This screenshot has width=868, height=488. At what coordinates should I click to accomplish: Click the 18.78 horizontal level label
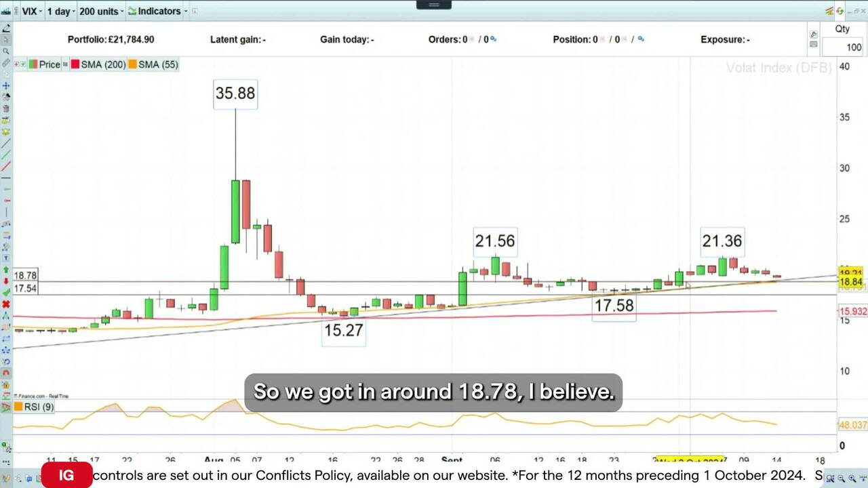[25, 276]
